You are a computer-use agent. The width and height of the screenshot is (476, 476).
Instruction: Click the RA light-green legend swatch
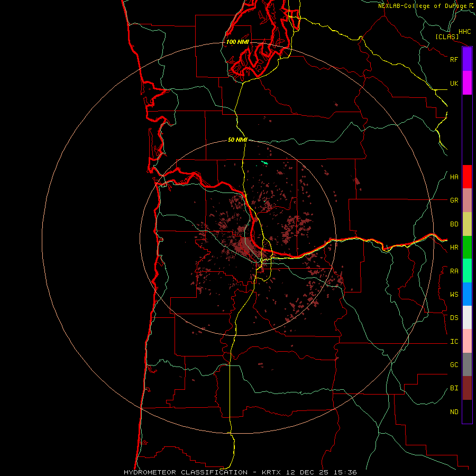point(467,271)
